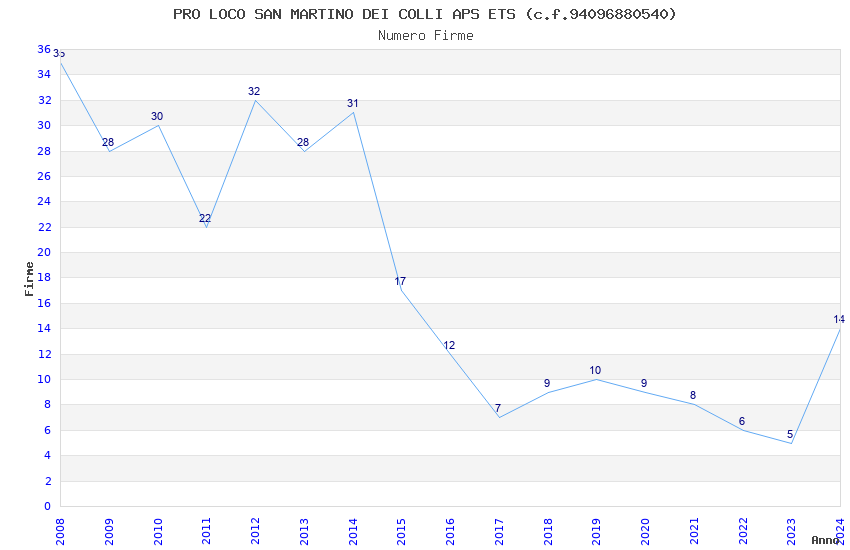Click data label 9 above 2020

644,383
